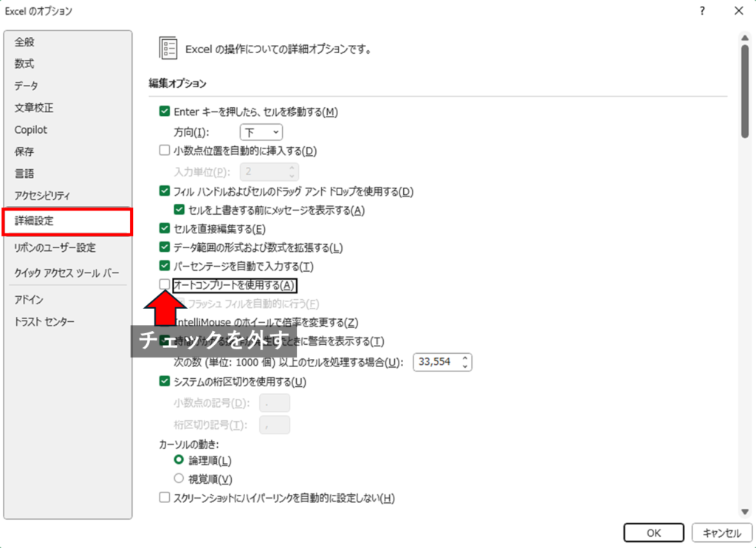Increase the 33,554 cell count value
This screenshot has height=548, width=756.
point(465,358)
